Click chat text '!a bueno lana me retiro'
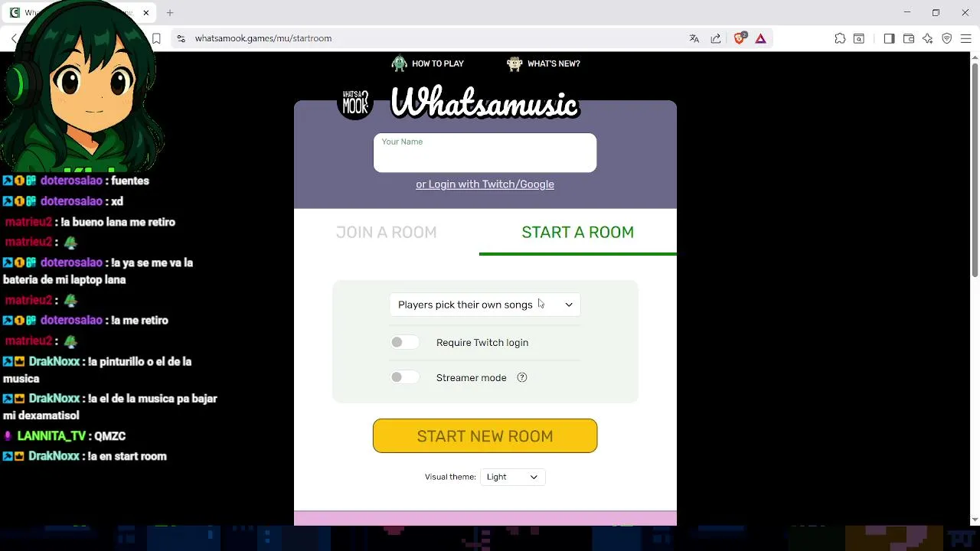Image resolution: width=980 pixels, height=551 pixels. point(118,222)
